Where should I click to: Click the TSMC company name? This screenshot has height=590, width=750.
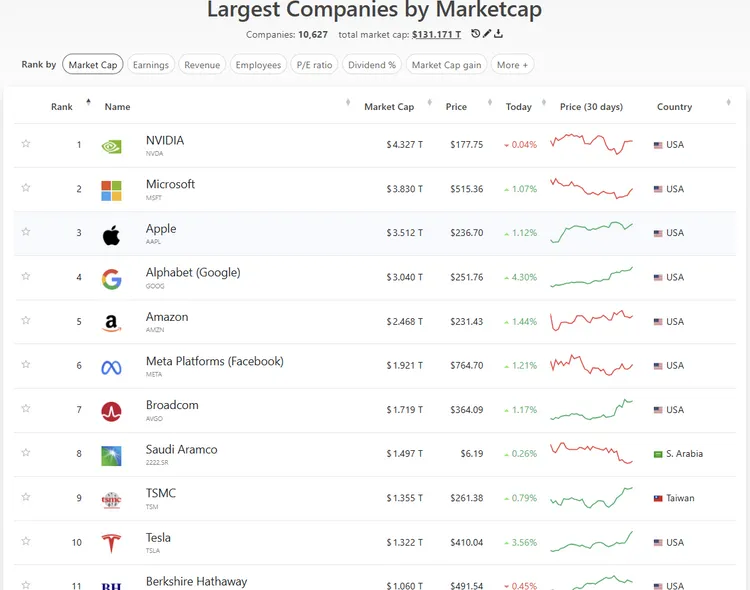[x=161, y=493]
